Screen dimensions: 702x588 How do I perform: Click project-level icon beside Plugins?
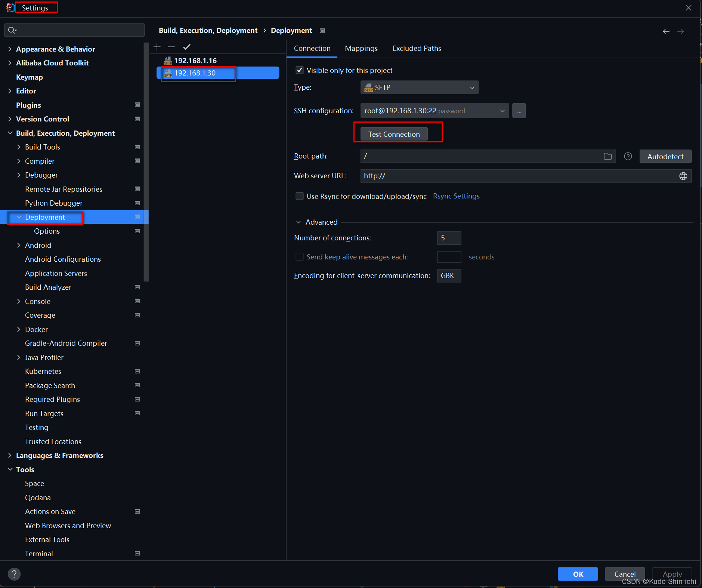[137, 105]
